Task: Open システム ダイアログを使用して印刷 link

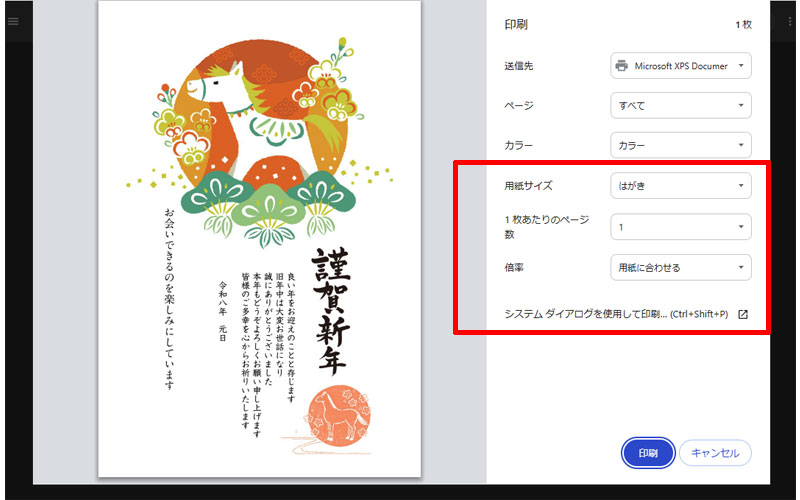Action: coord(616,314)
